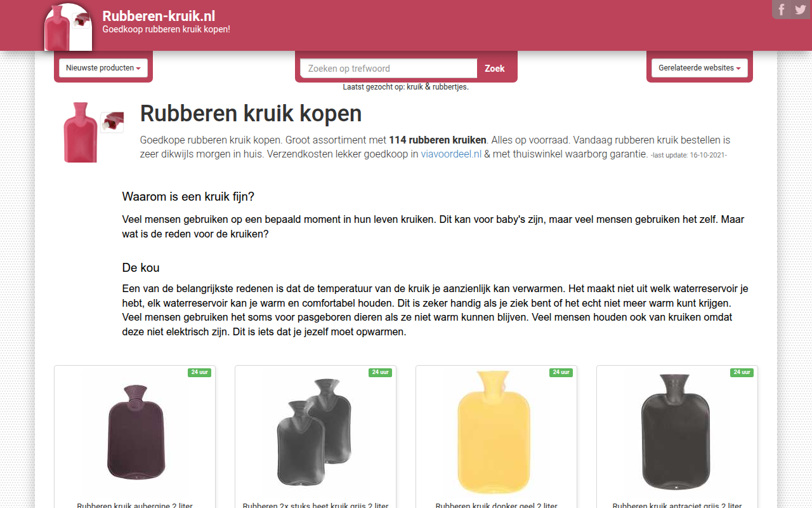Click the 24 uur badge on aubergine kruik
Viewport: 812px width, 508px height.
click(x=199, y=373)
